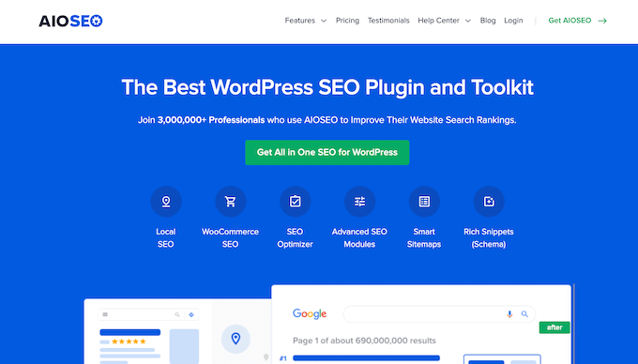The image size is (638, 364).
Task: Click the '3,000,000+ Professionals' text
Action: [x=211, y=120]
